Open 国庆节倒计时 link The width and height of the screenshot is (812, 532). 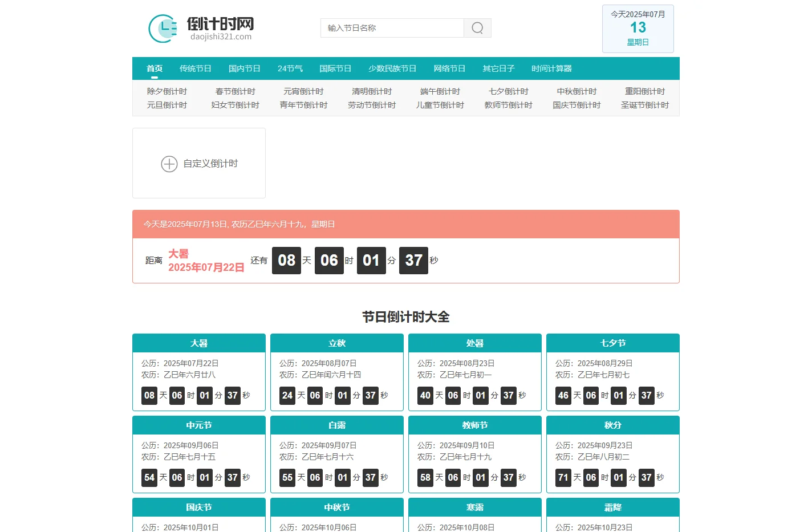pos(577,105)
